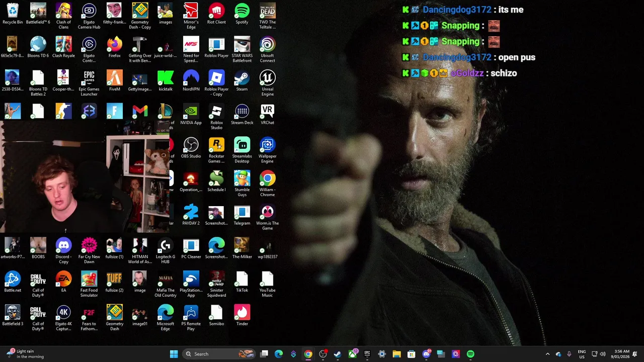Open PC Cleaner desktop shortcut
Viewport: 644px width, 362px height.
191,249
